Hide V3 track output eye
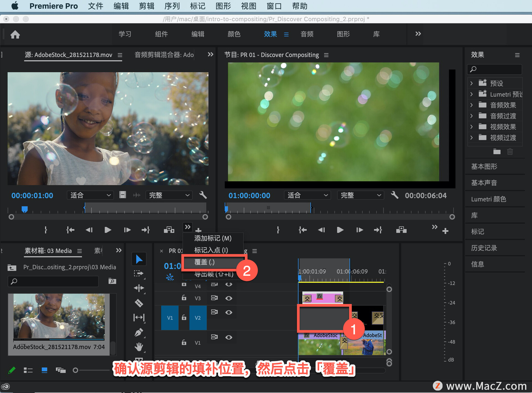The width and height of the screenshot is (532, 393). tap(229, 298)
